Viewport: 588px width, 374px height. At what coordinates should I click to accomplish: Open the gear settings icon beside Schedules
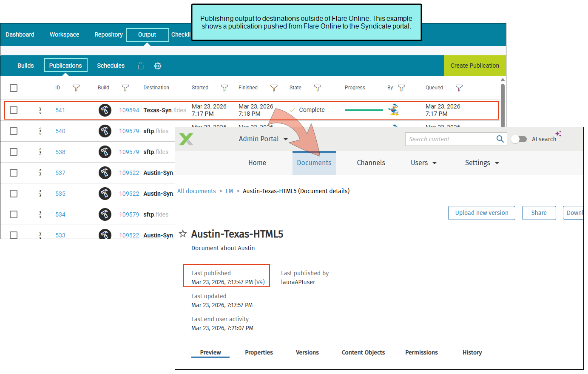158,66
